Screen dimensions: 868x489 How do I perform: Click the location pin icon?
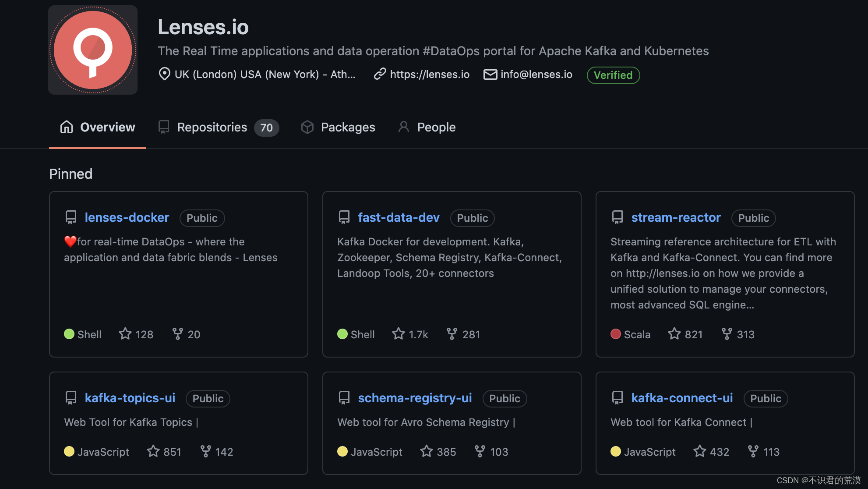tap(164, 74)
